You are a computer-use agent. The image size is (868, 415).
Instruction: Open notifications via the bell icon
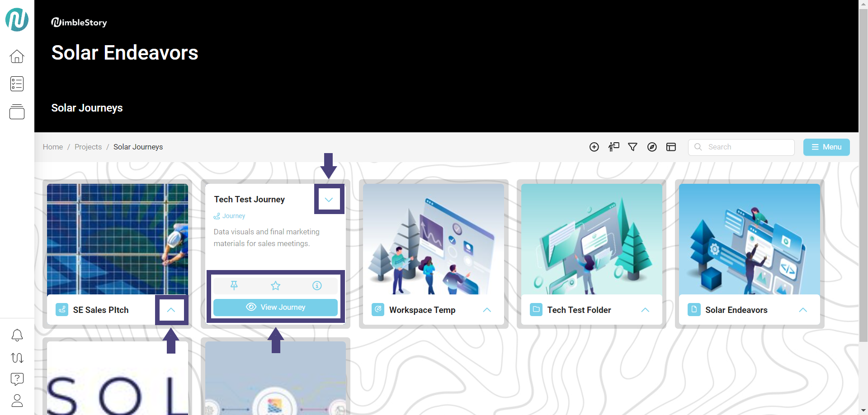17,335
